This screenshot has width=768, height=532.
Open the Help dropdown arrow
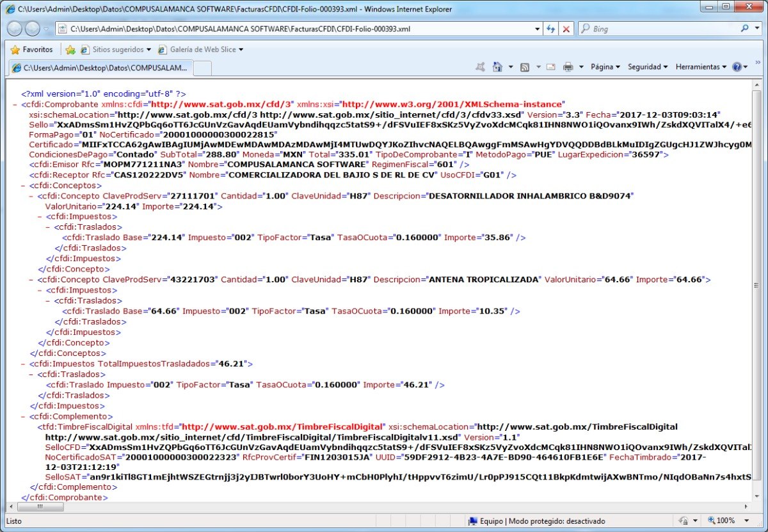pos(746,67)
